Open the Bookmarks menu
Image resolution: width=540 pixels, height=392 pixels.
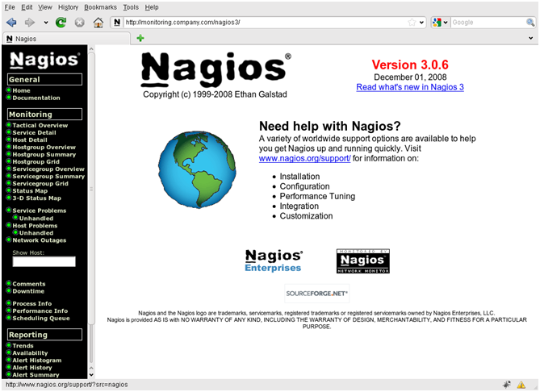(x=101, y=7)
